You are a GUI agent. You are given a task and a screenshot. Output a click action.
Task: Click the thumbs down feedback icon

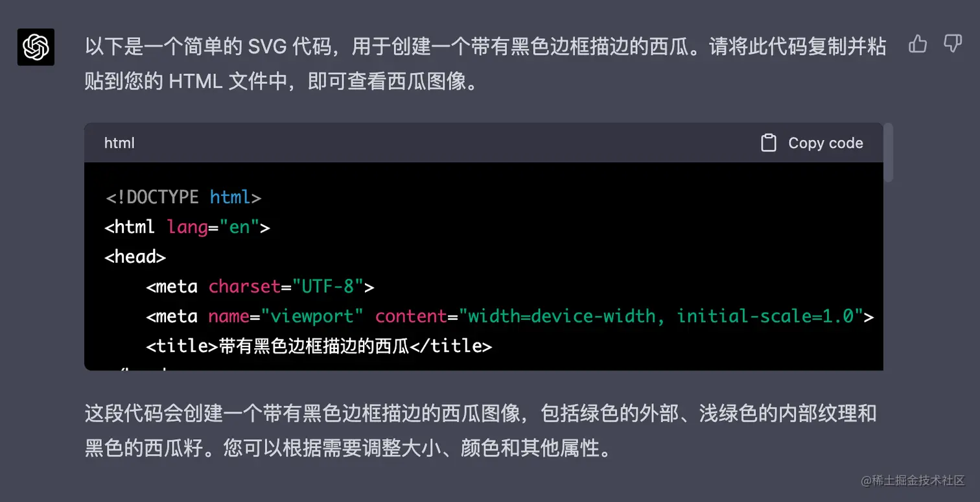tap(952, 44)
